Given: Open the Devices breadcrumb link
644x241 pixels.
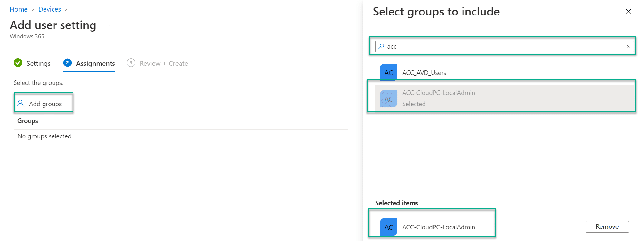Looking at the screenshot, I should [x=50, y=9].
